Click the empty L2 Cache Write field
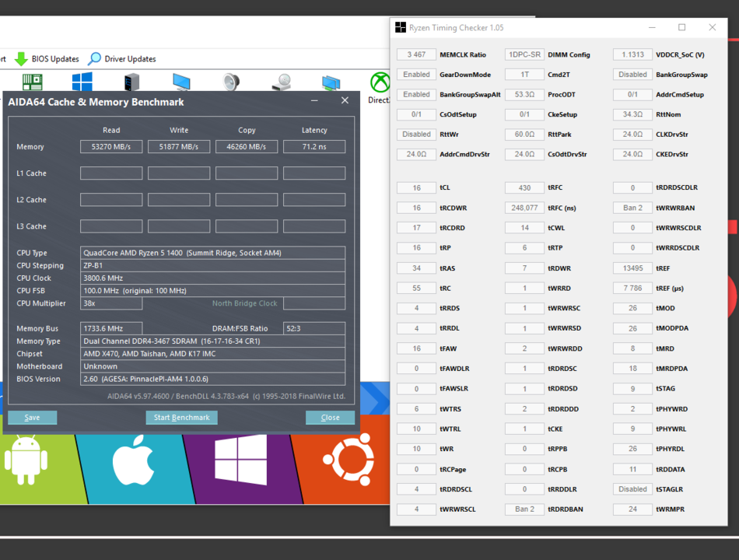The height and width of the screenshot is (560, 739). click(x=179, y=200)
